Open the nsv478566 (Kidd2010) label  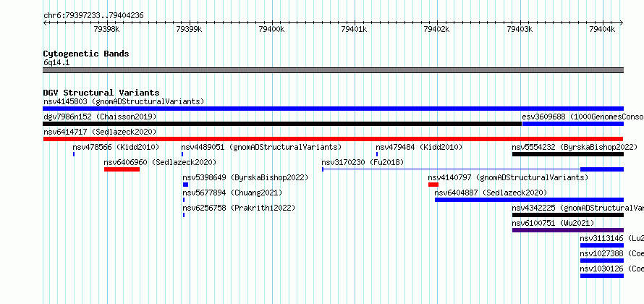116,147
